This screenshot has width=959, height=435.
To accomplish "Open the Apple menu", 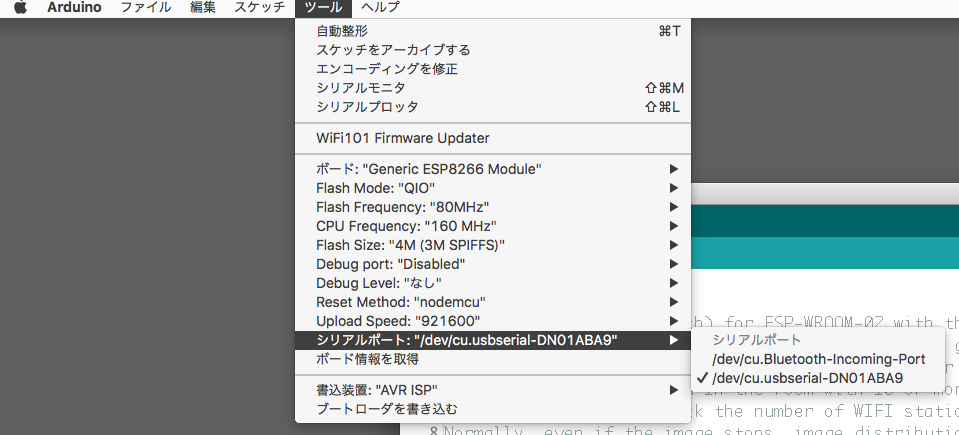I will [20, 8].
